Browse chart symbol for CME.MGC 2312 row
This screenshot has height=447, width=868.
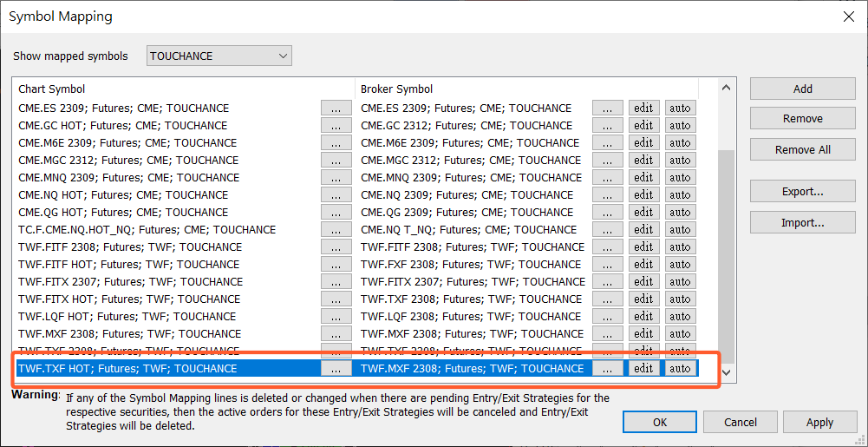coord(336,161)
